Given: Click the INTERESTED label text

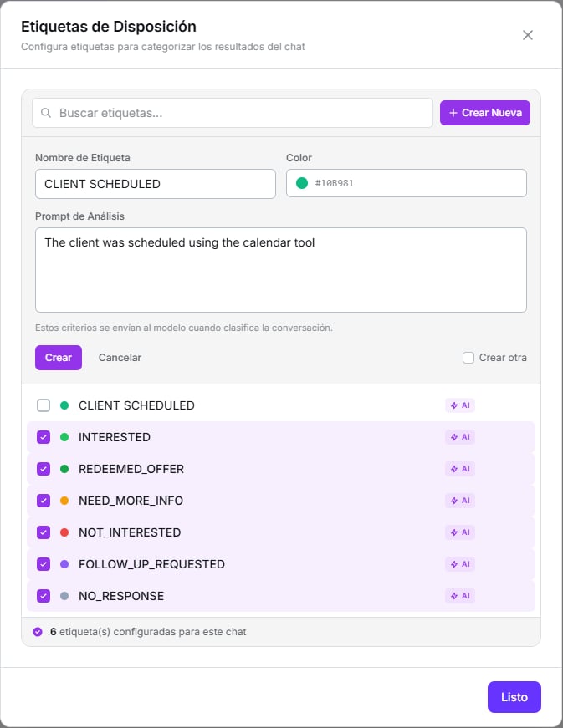Looking at the screenshot, I should 115,437.
